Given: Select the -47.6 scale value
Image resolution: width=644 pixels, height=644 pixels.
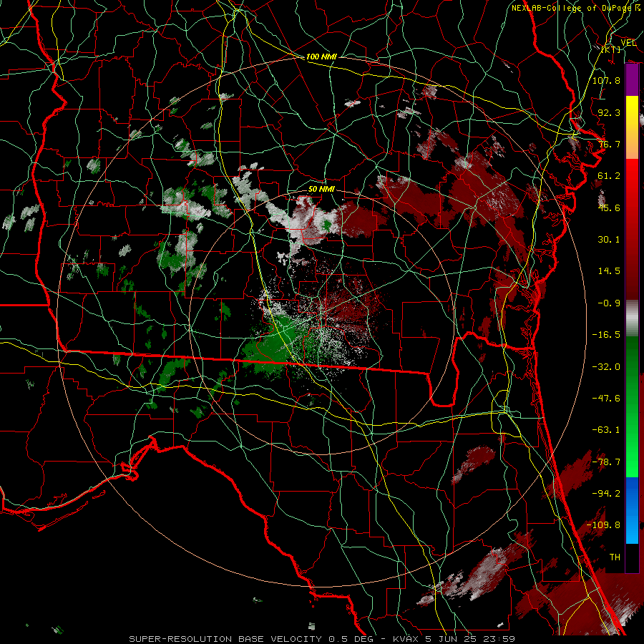Looking at the screenshot, I should (606, 399).
